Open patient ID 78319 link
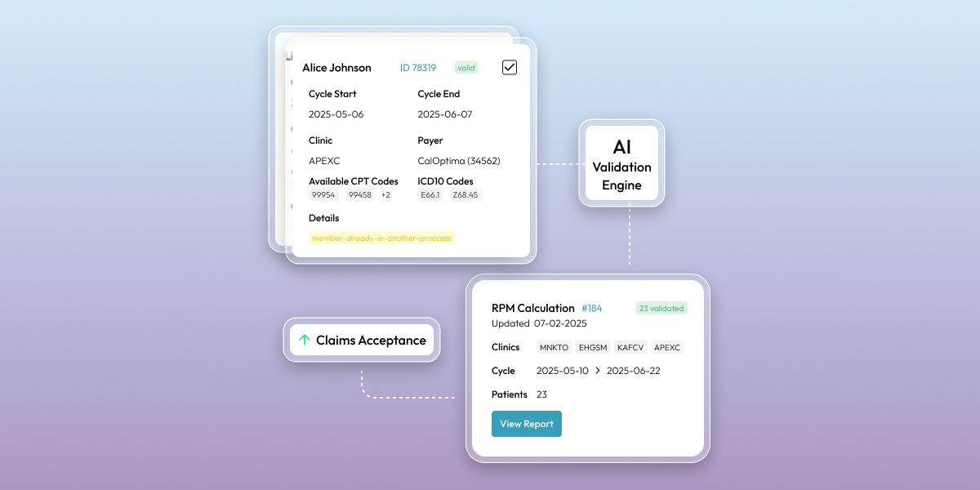 pos(417,68)
